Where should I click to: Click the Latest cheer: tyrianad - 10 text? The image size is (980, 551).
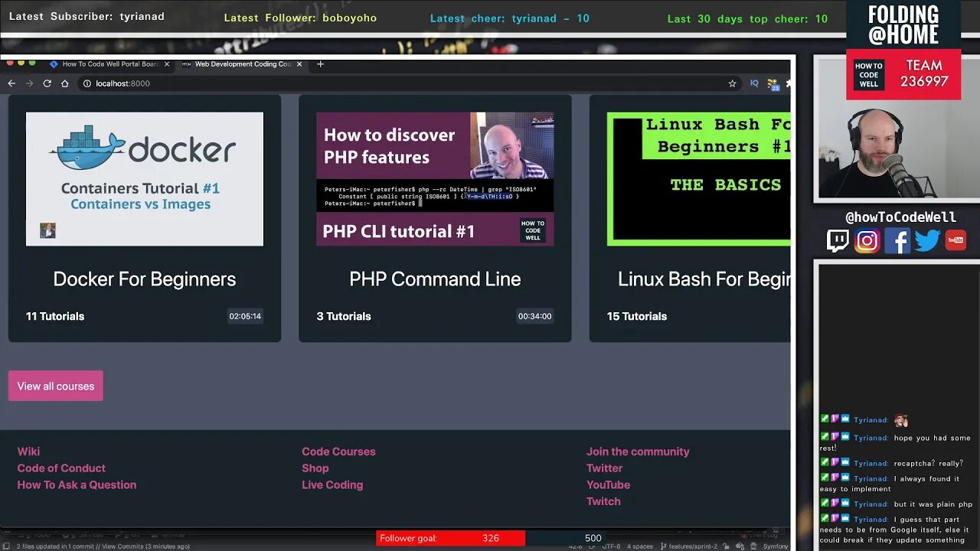click(510, 18)
